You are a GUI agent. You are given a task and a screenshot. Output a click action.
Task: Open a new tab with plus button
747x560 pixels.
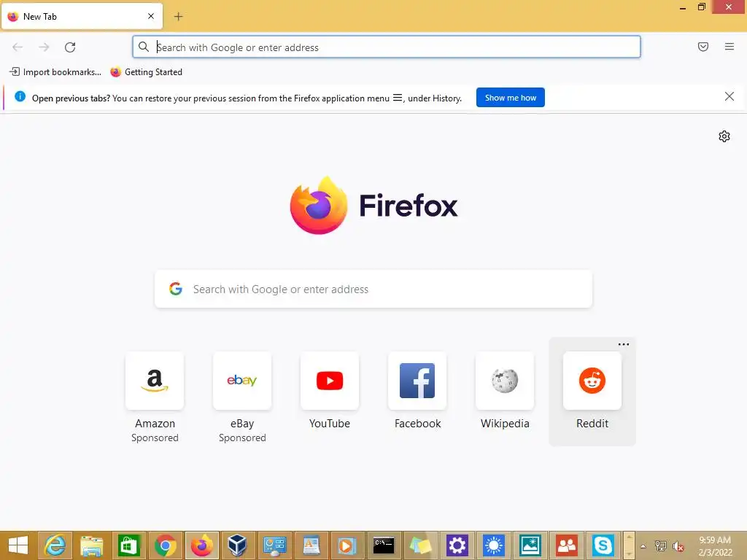click(x=178, y=17)
